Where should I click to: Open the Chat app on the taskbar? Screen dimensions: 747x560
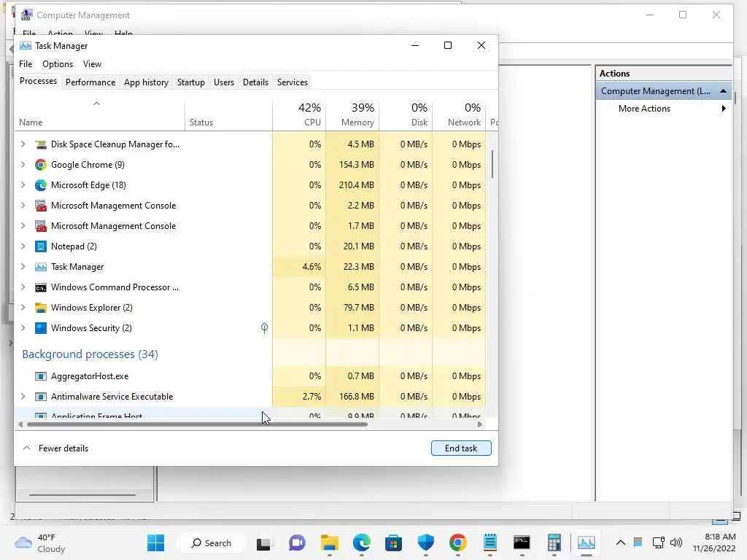297,542
